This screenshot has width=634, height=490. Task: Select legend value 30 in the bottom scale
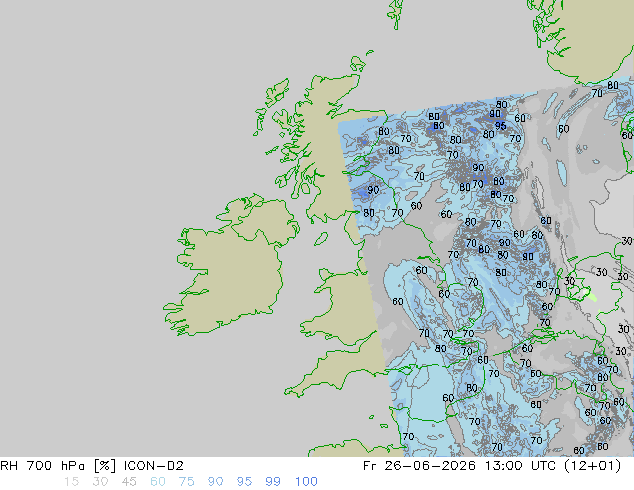[x=100, y=482]
